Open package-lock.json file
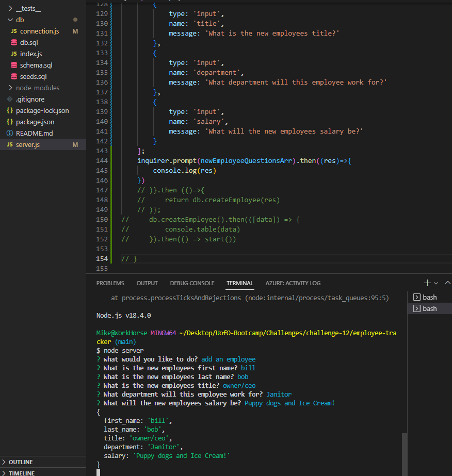This screenshot has height=476, width=452. [42, 111]
